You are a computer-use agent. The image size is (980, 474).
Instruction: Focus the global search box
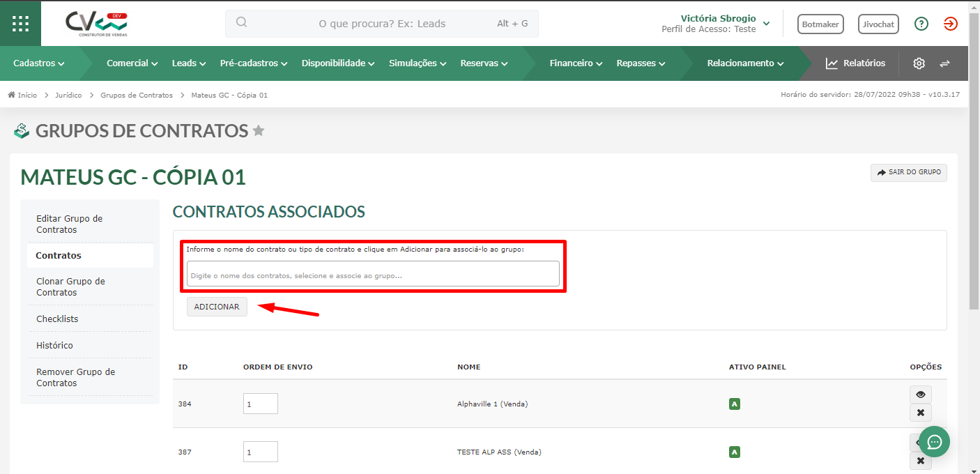click(382, 24)
